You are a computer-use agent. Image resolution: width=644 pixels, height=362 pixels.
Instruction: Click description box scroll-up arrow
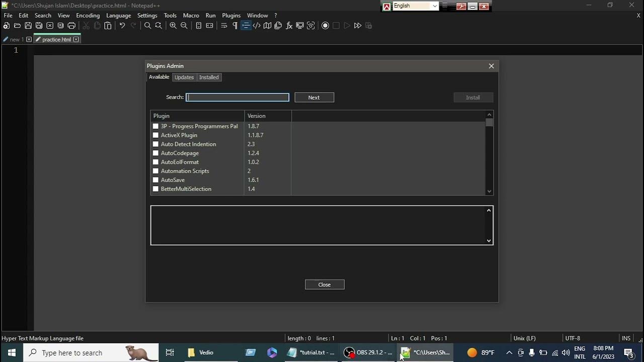(x=489, y=210)
